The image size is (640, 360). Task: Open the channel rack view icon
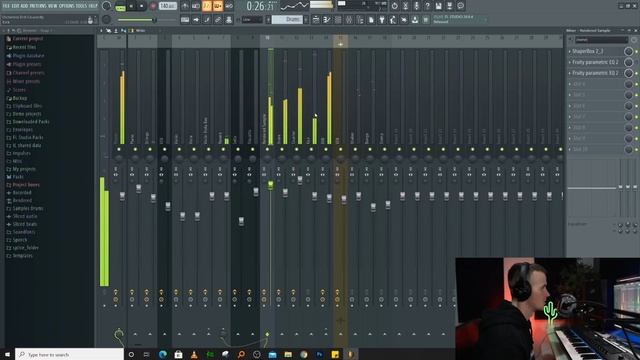[338, 20]
